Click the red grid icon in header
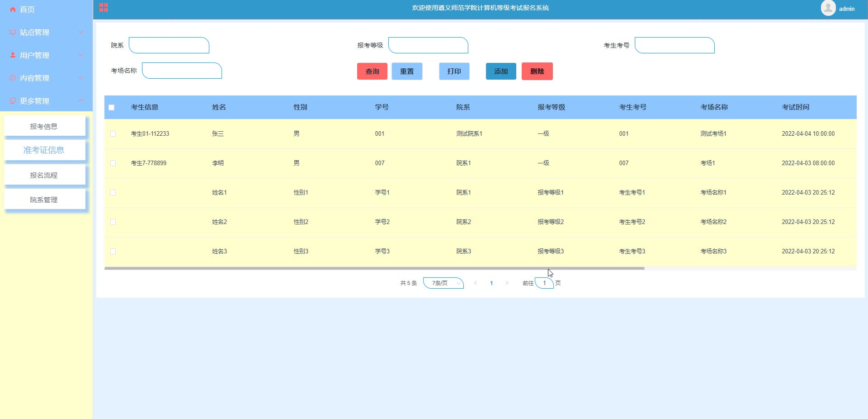868x419 pixels. pyautogui.click(x=104, y=8)
